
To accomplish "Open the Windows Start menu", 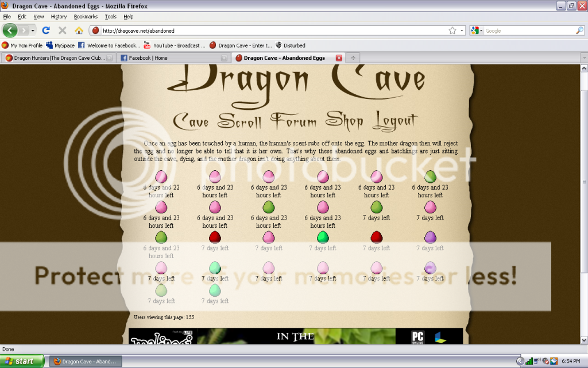I will 22,361.
